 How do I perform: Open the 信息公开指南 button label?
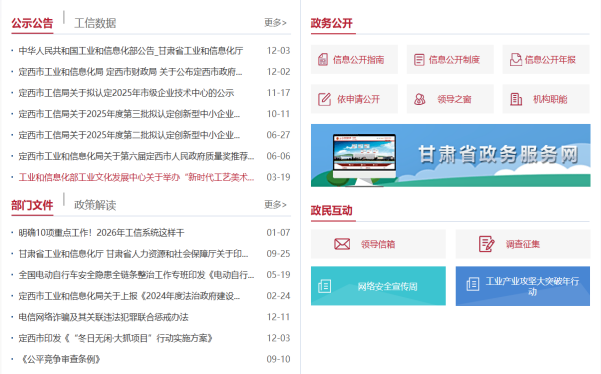pos(358,60)
